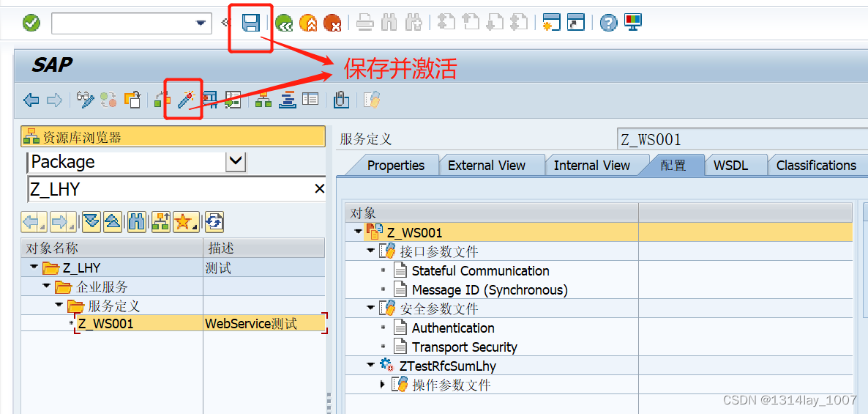
Task: Switch to the Internal View tab
Action: click(x=592, y=165)
